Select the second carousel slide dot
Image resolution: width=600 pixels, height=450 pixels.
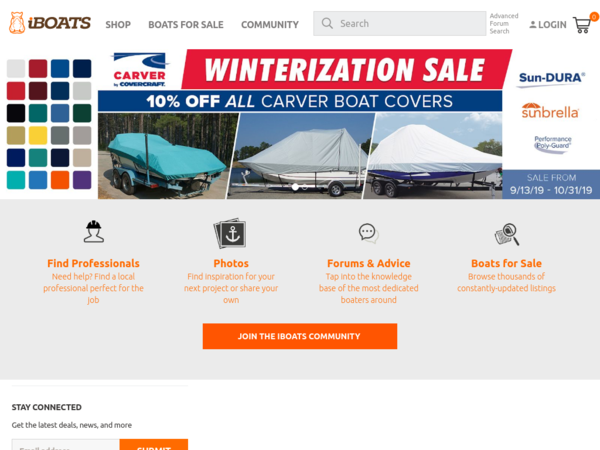pos(305,187)
